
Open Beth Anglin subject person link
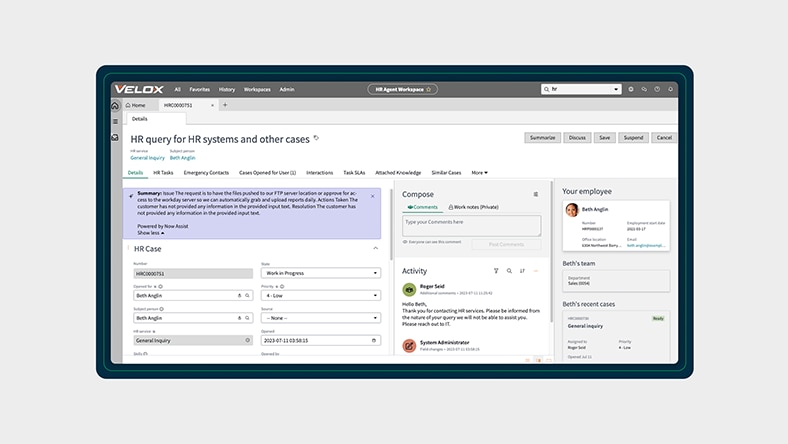pos(182,158)
